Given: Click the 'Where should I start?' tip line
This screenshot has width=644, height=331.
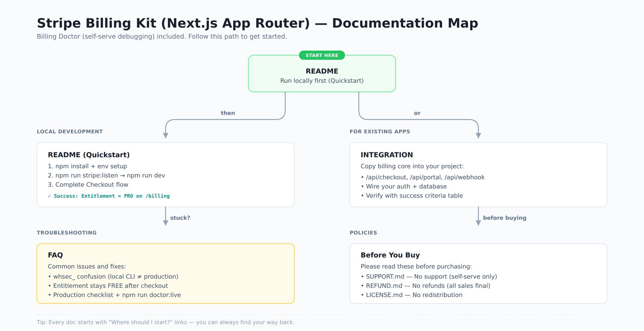Looking at the screenshot, I should click(166, 322).
